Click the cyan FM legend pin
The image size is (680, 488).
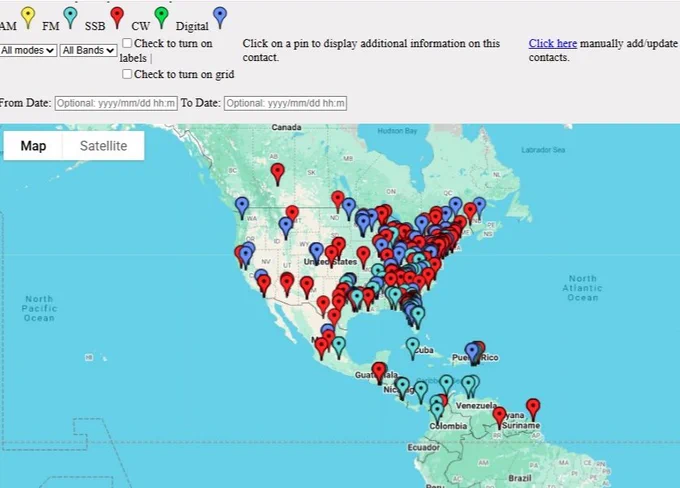(x=70, y=18)
